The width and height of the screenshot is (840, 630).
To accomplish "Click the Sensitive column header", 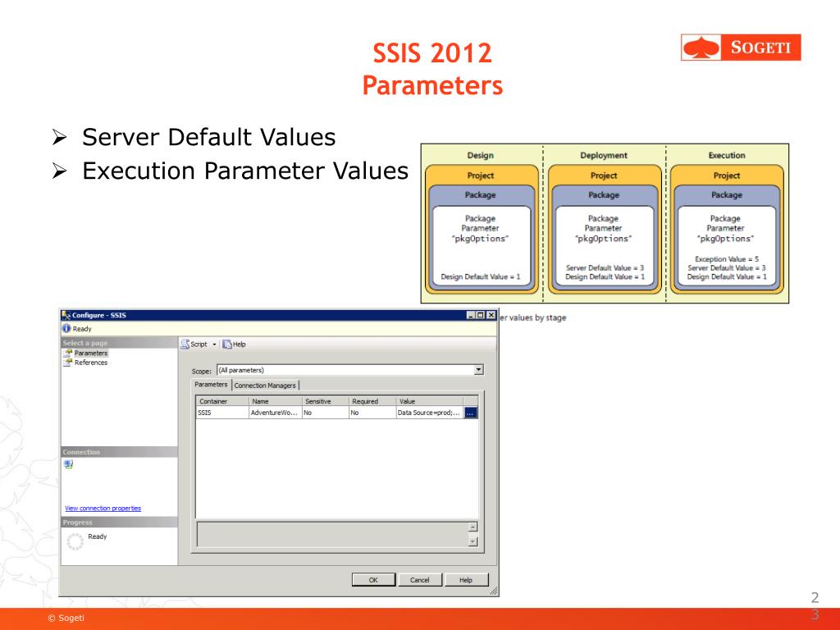I will 325,401.
